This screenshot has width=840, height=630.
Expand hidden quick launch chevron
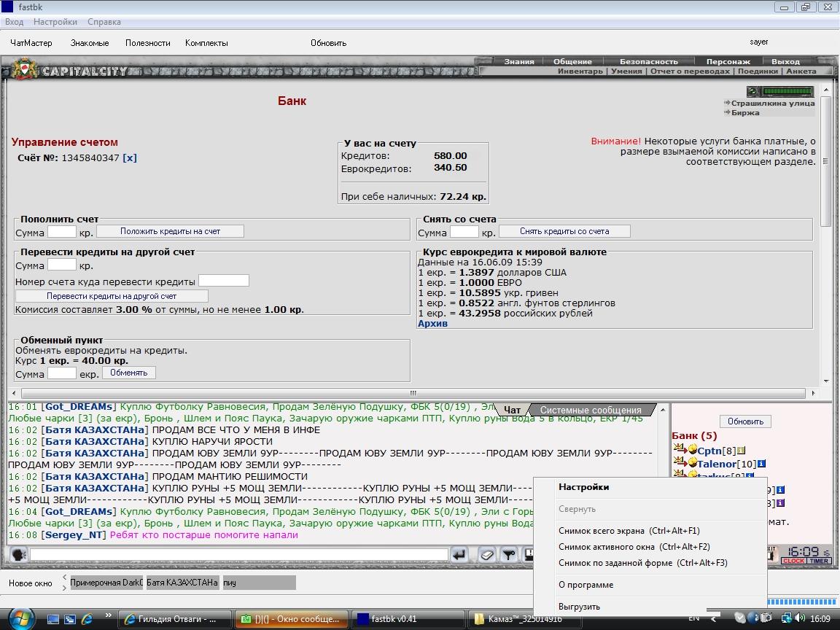[108, 615]
